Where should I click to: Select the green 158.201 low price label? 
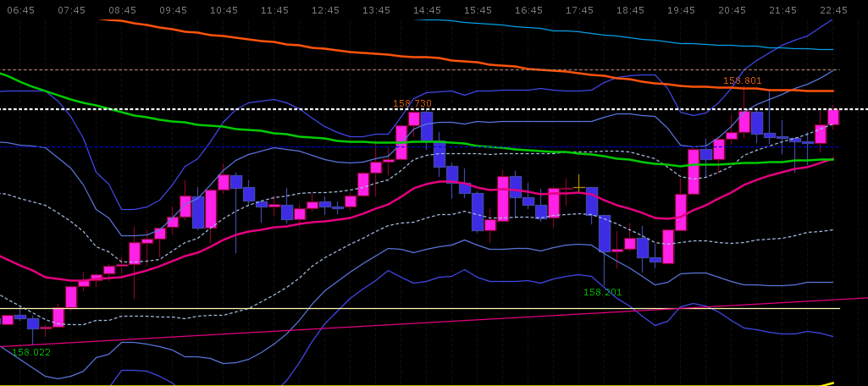click(603, 292)
